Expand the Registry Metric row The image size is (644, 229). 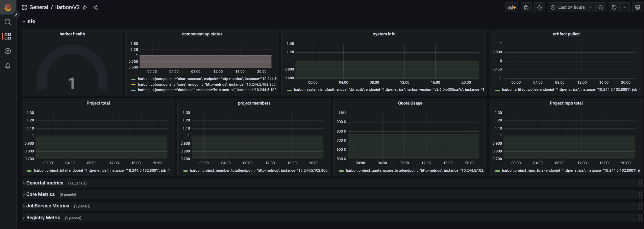coord(41,218)
